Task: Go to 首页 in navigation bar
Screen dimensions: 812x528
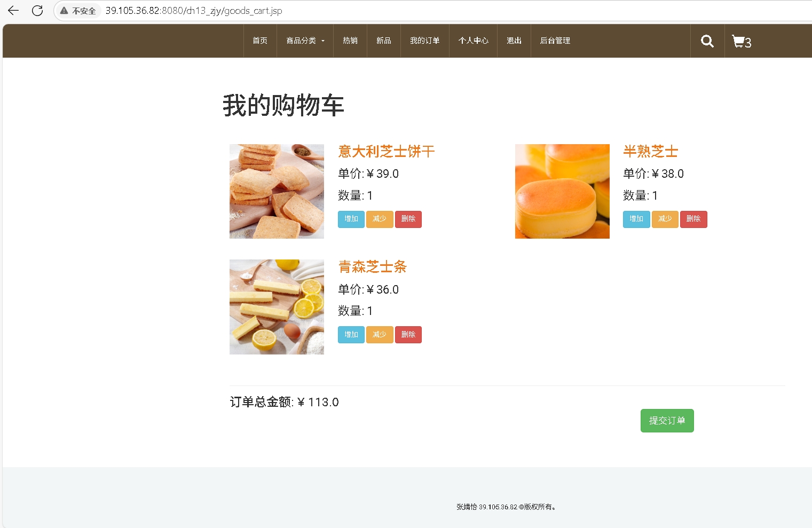Action: click(x=260, y=41)
